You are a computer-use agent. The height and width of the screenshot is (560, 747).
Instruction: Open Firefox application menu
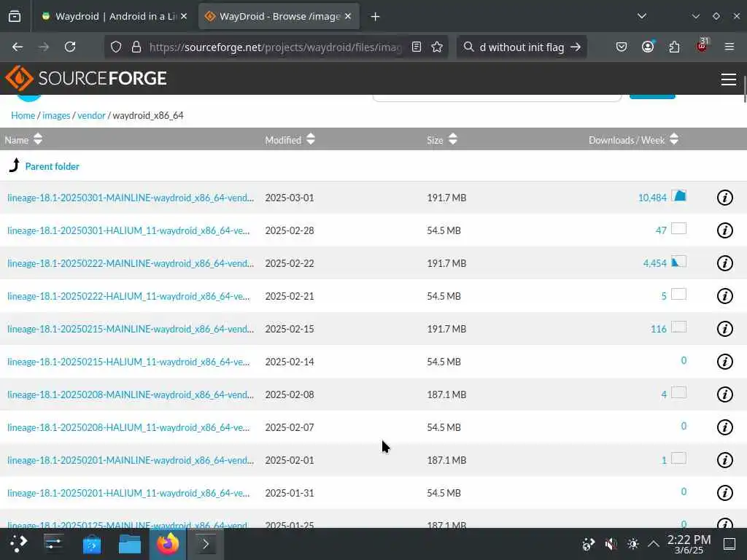click(x=729, y=47)
